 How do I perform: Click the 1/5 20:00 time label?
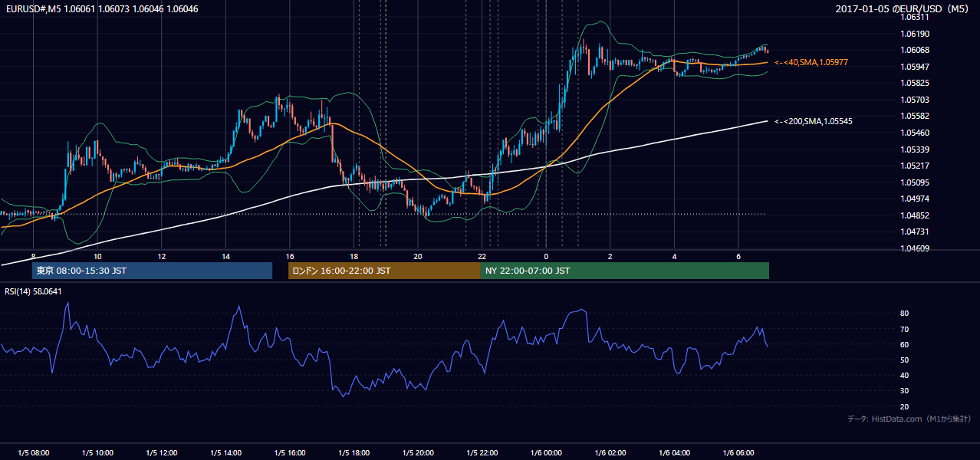point(417,453)
